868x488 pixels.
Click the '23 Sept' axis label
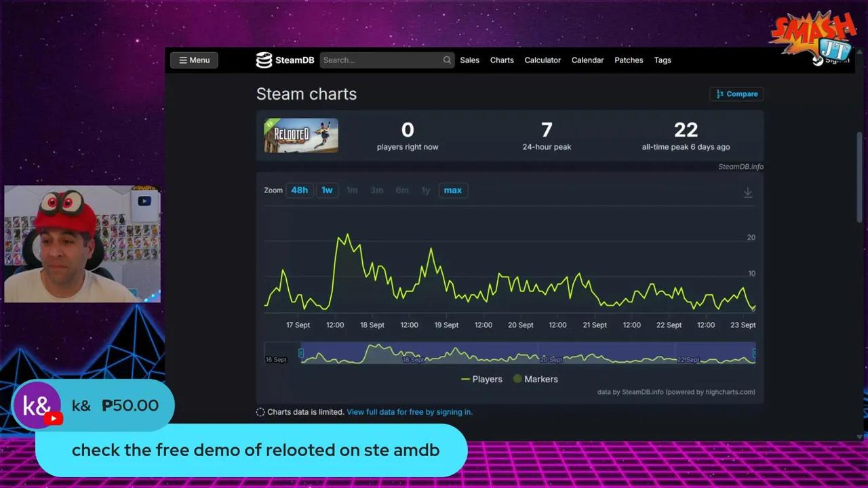point(743,325)
